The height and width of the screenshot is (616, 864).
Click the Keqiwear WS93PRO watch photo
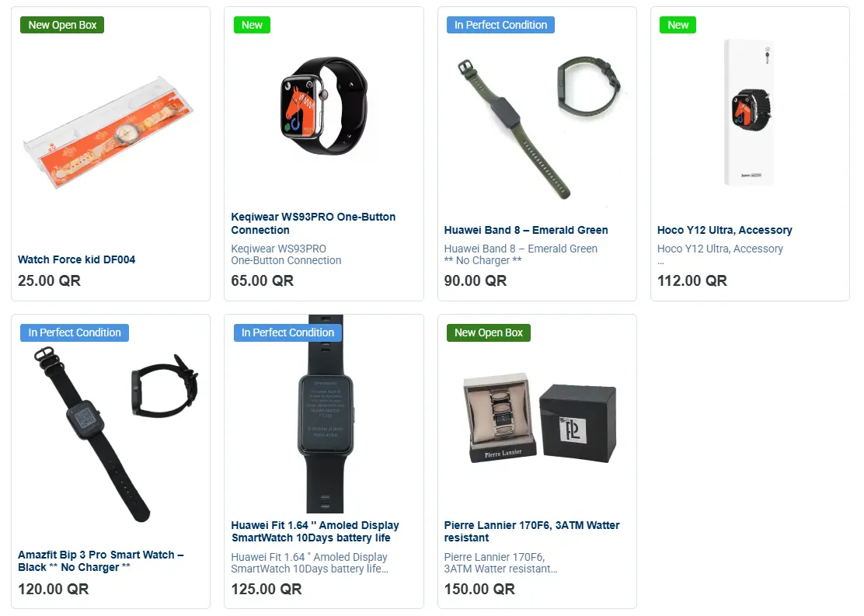pos(323,106)
